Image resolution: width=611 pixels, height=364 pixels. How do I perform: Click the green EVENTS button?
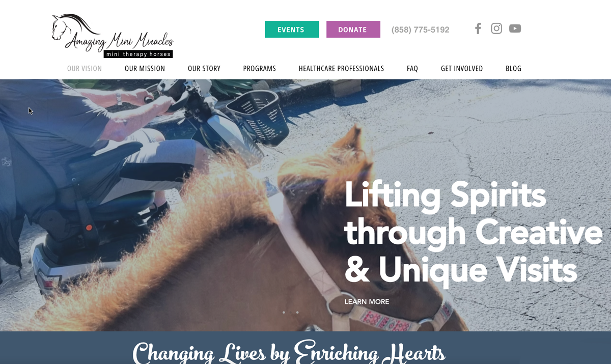pyautogui.click(x=292, y=30)
